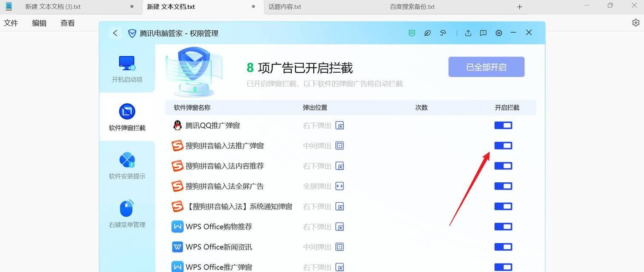Open Notepad settings gear at top right

(635, 23)
